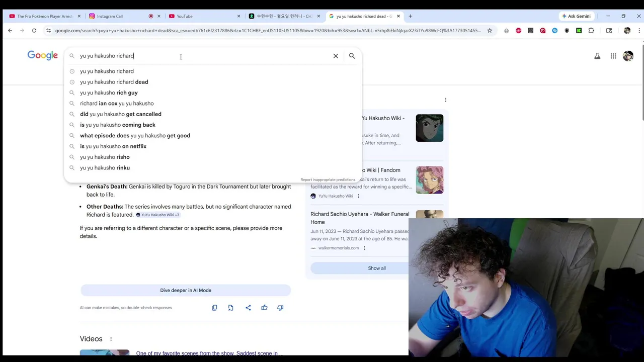Open the red circle extension icon
This screenshot has width=644, height=362.
coord(542,31)
